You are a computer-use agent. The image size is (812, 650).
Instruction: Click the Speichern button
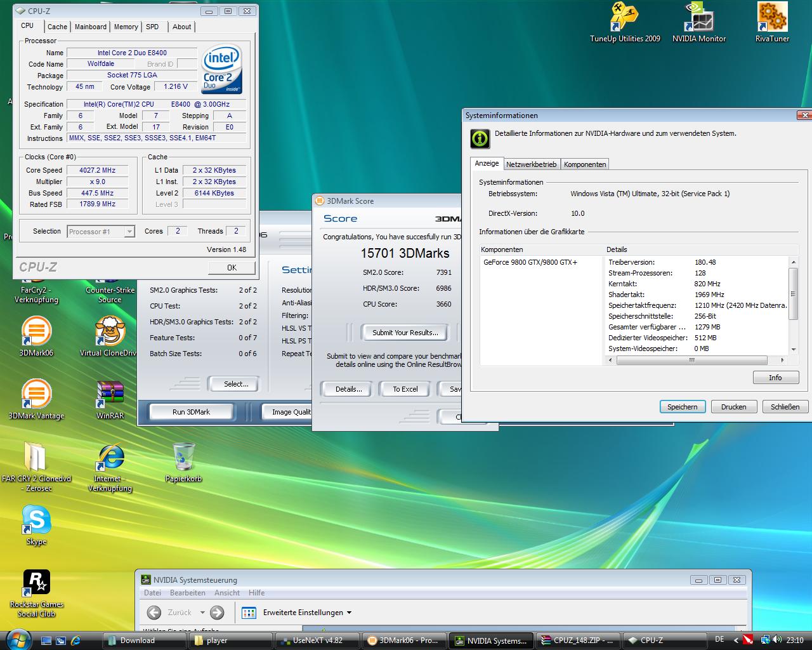click(682, 407)
